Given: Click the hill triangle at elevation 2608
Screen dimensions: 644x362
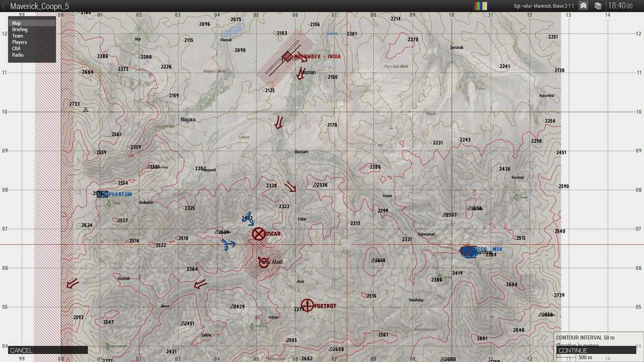Looking at the screenshot, I should 331,349.
